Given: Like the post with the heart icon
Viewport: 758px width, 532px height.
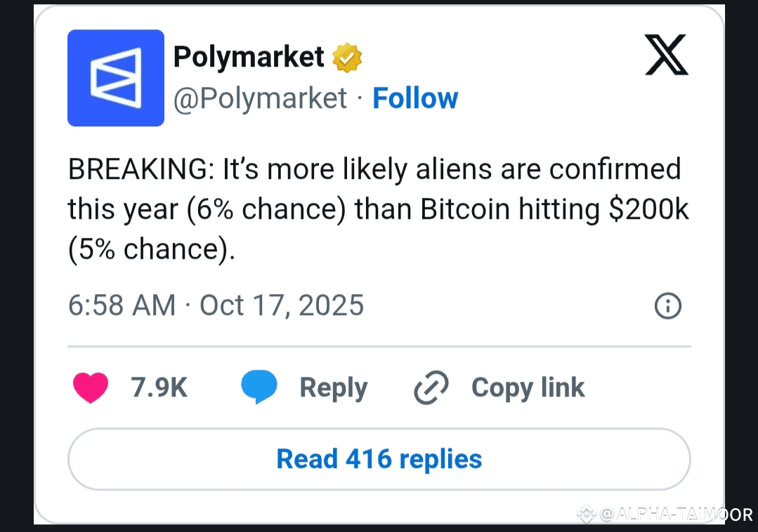Looking at the screenshot, I should (91, 387).
